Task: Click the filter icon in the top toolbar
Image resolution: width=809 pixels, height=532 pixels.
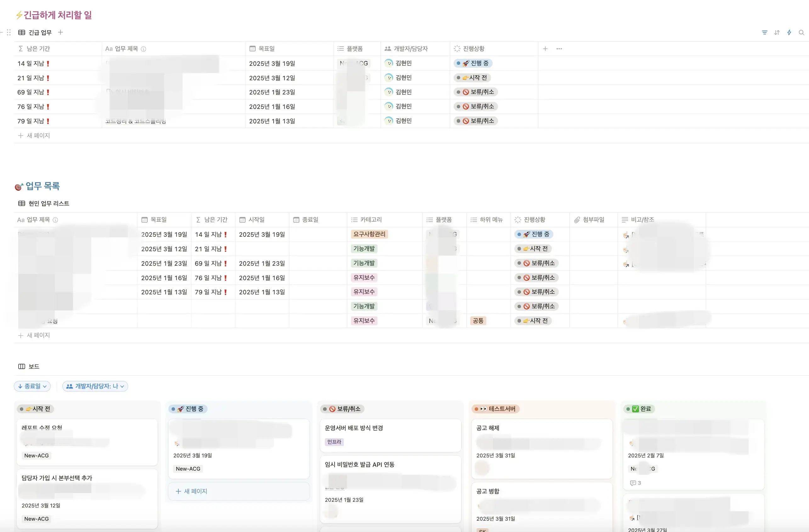Action: coord(765,33)
